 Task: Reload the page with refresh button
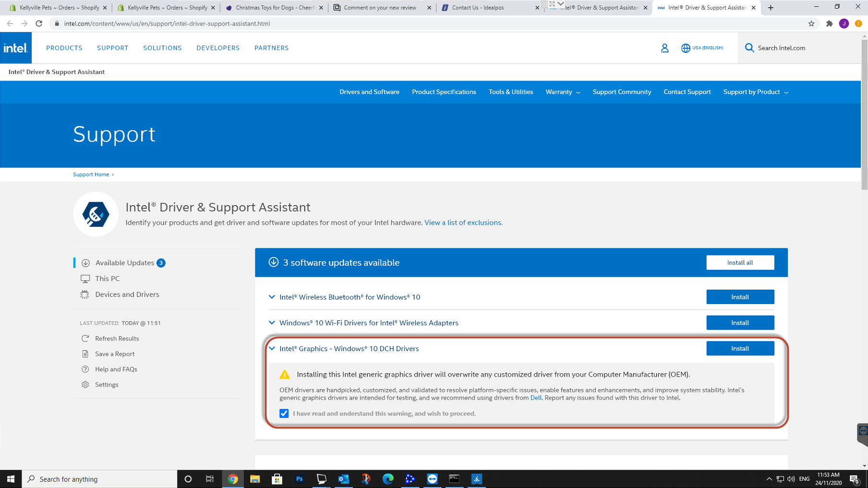coord(39,24)
